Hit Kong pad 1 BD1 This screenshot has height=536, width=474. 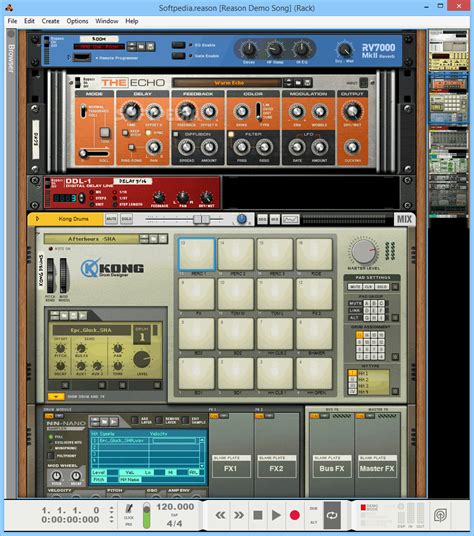point(197,373)
